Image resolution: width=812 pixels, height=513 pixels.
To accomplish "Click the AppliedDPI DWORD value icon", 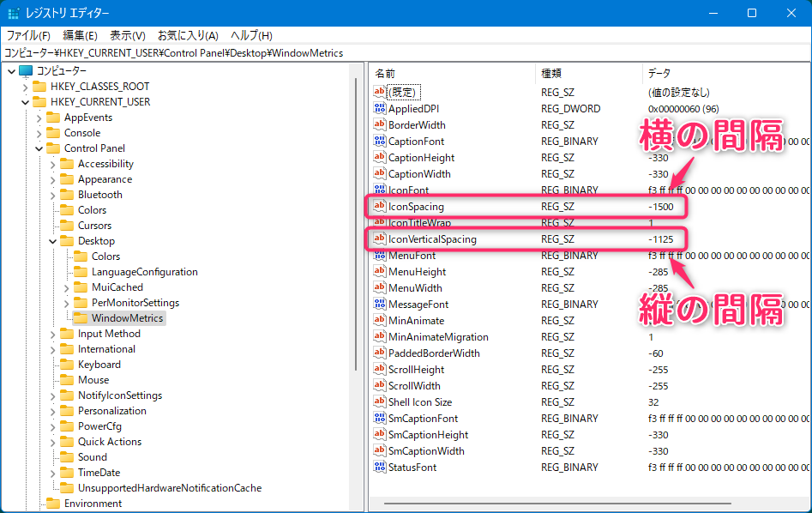I will pos(381,108).
